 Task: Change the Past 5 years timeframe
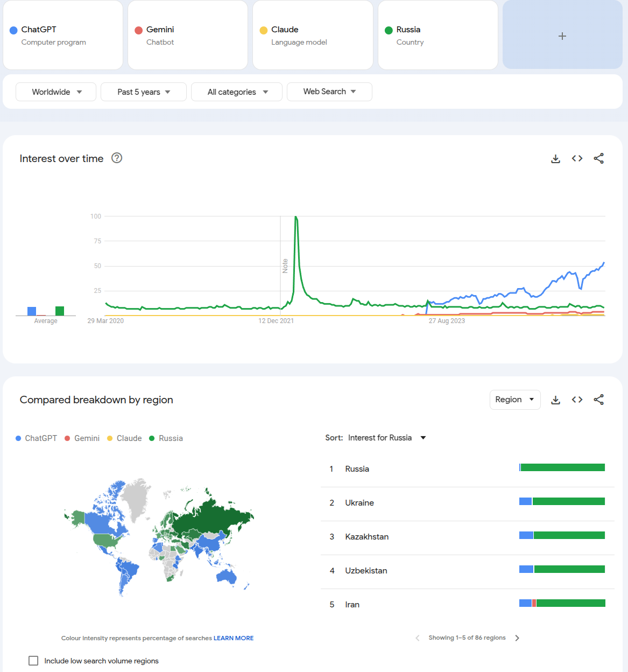[x=143, y=92]
